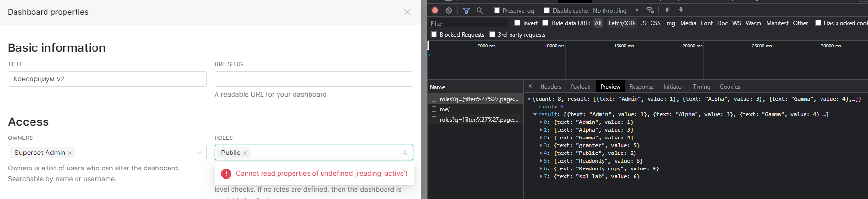Click the search icon in Roles field
Image resolution: width=868 pixels, height=199 pixels.
pos(405,153)
